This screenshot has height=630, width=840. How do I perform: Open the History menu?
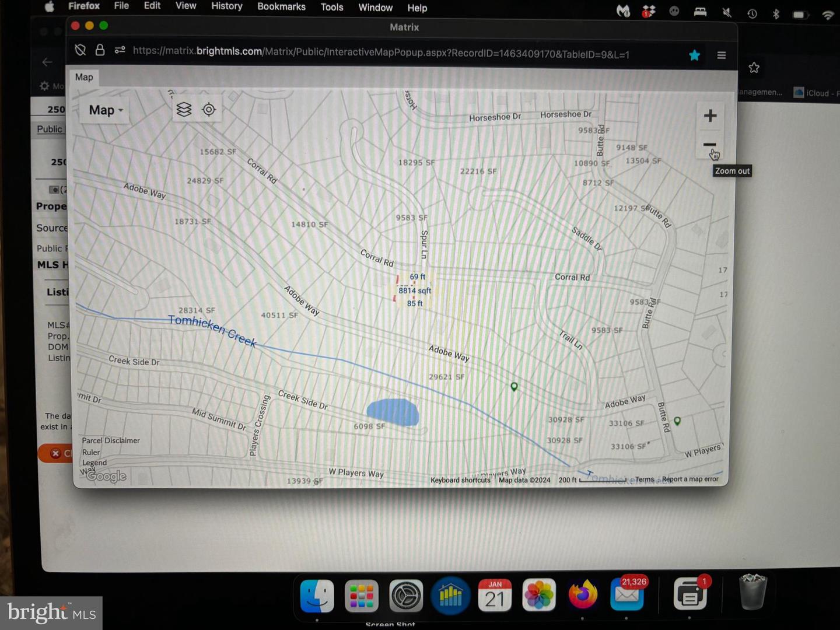[226, 6]
